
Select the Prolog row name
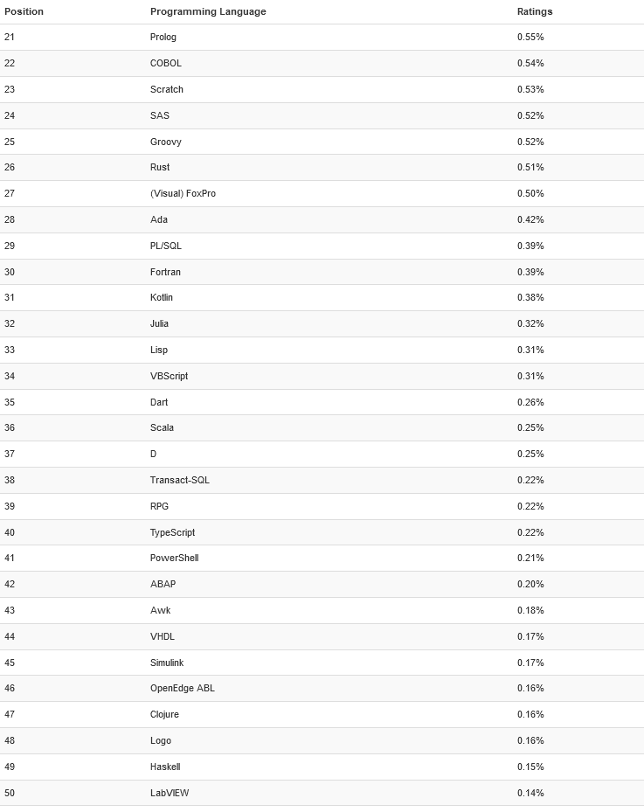(163, 37)
